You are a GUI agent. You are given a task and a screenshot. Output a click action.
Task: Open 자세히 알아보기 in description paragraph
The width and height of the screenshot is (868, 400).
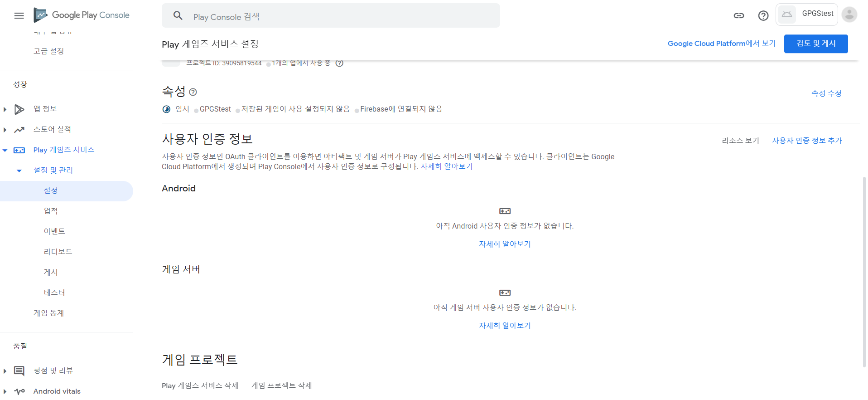pos(447,166)
